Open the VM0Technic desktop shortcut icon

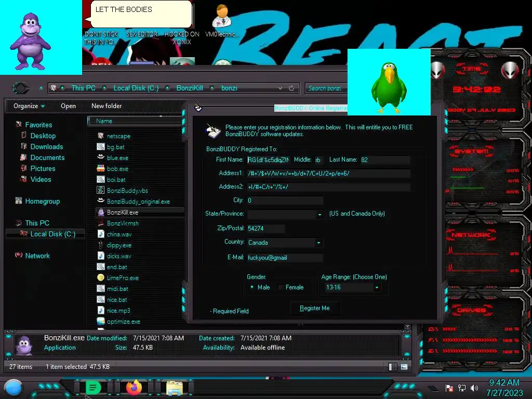(222, 16)
